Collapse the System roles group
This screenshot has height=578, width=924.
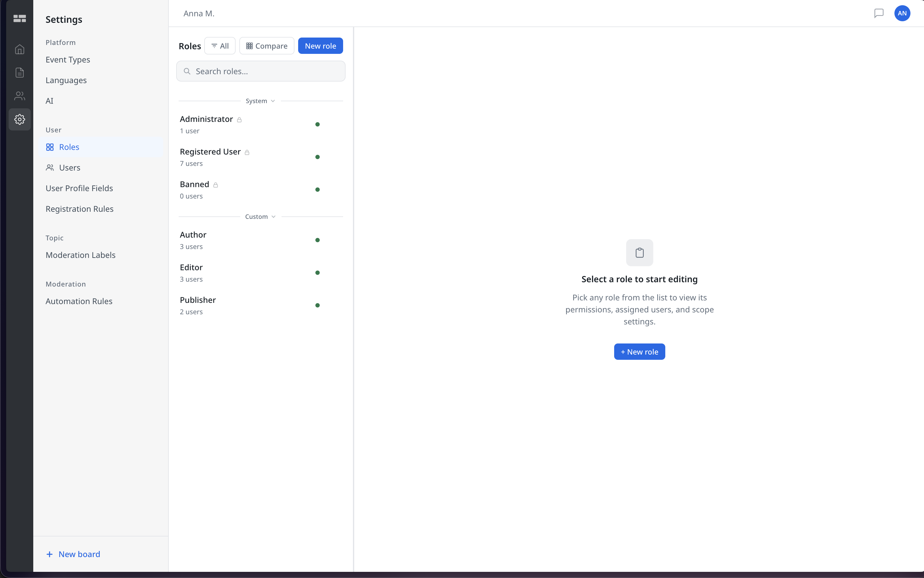coord(261,101)
